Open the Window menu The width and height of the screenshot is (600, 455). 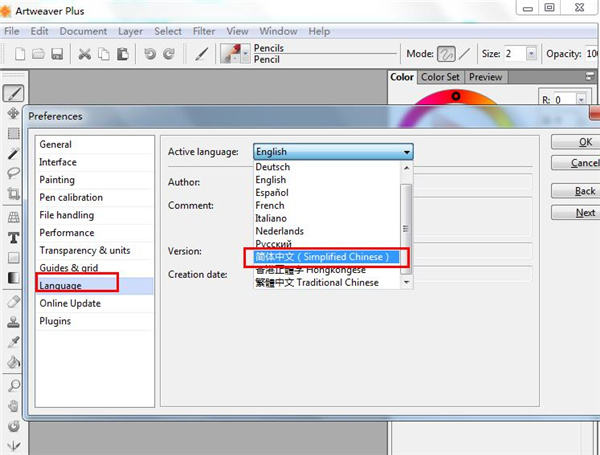pyautogui.click(x=278, y=31)
